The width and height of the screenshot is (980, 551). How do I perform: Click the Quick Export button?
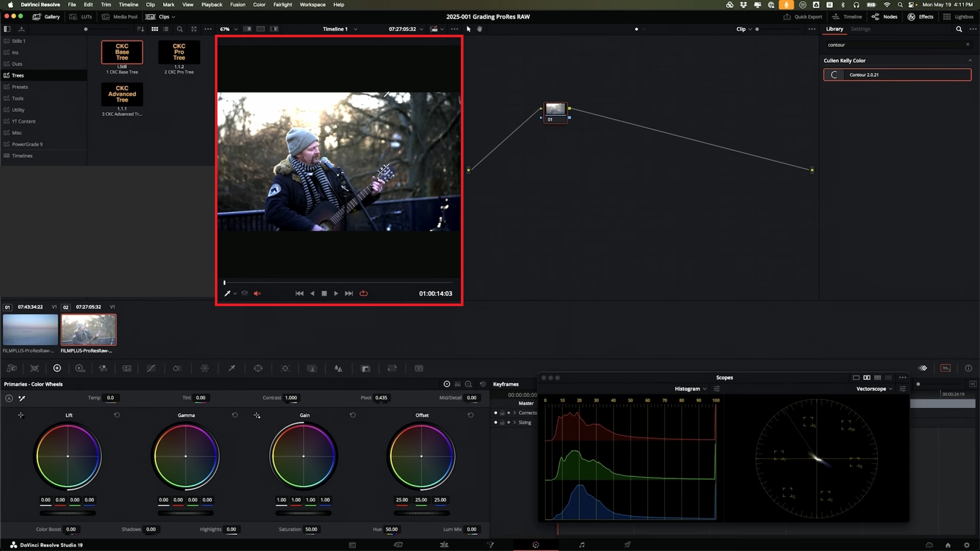[803, 17]
